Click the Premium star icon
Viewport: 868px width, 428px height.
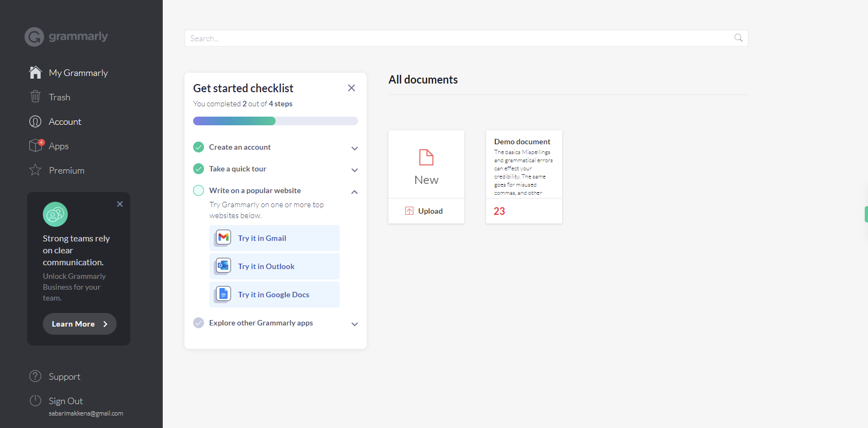[x=35, y=170]
